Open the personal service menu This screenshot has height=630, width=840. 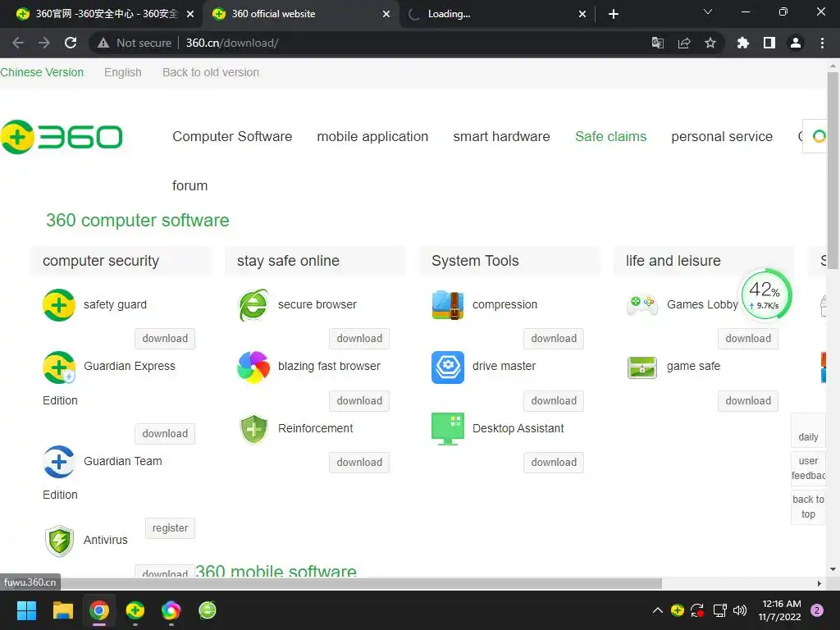click(x=722, y=137)
